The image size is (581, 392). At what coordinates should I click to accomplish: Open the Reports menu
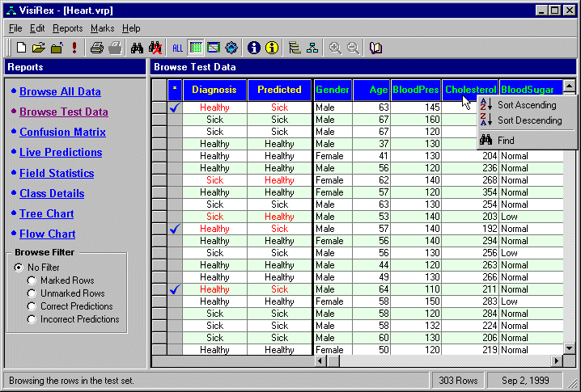(x=67, y=28)
